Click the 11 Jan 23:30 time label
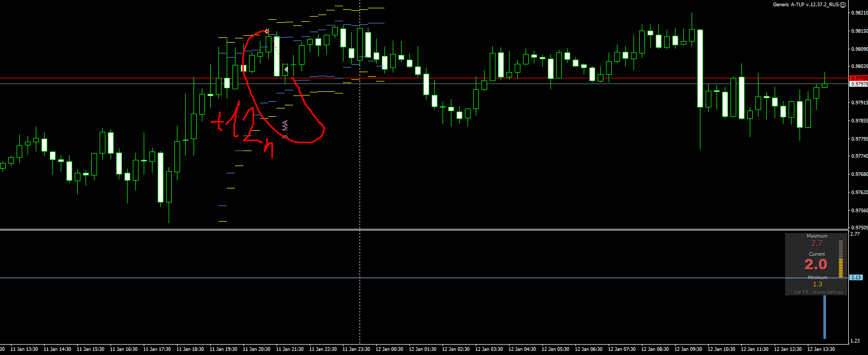The width and height of the screenshot is (868, 355). pos(356,349)
